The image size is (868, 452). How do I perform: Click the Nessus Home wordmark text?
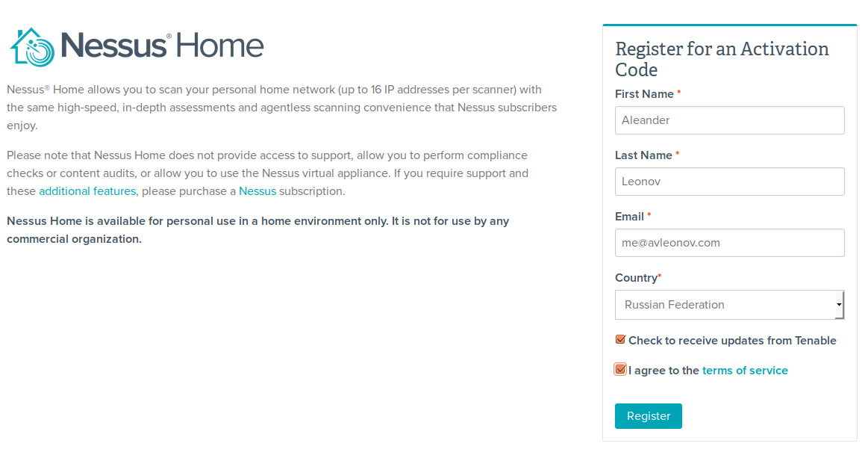(162, 46)
